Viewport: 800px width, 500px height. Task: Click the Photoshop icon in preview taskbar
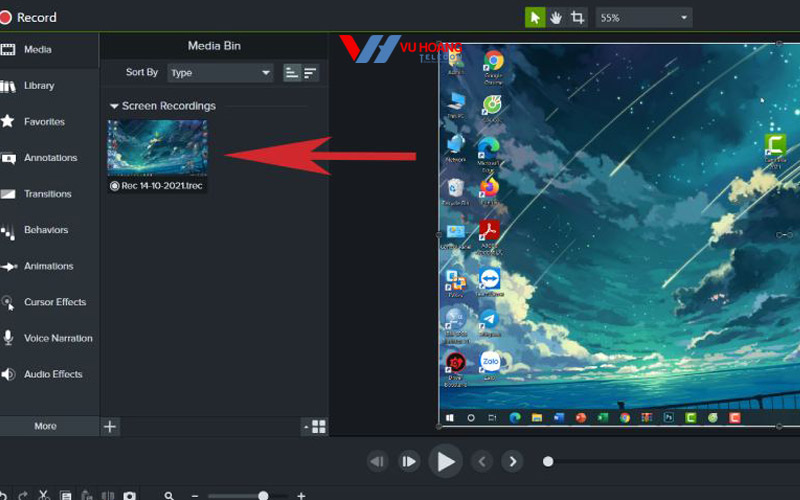(x=668, y=418)
